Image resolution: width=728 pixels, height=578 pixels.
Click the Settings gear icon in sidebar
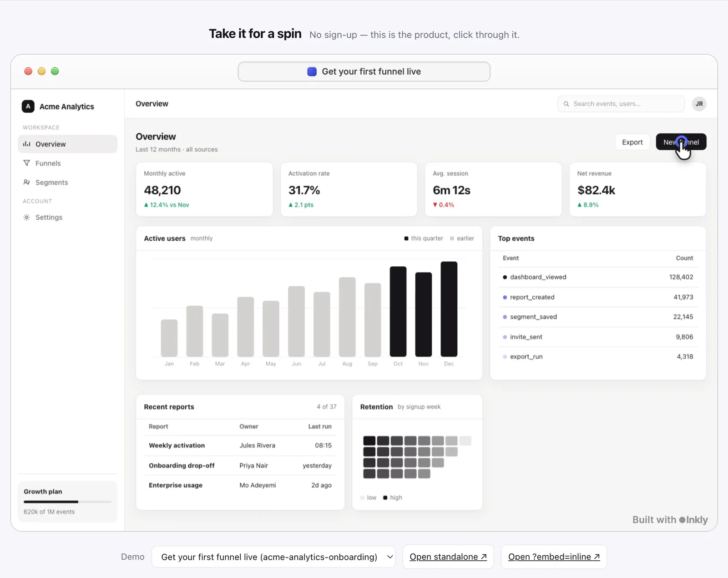(27, 217)
